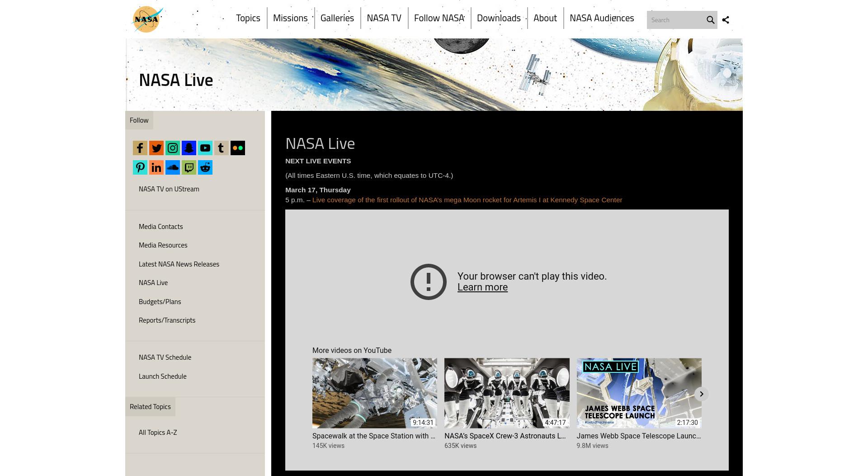Click James Webb Space Telescope Launch title
The image size is (868, 476).
[x=639, y=436]
